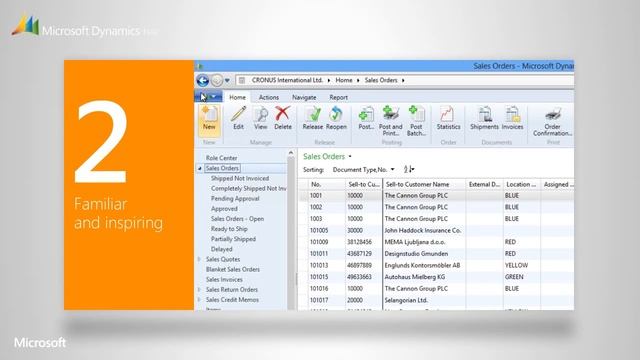Viewport: 640px width, 360px height.
Task: Click Designstudio Gmunden customer name
Action: point(416,253)
